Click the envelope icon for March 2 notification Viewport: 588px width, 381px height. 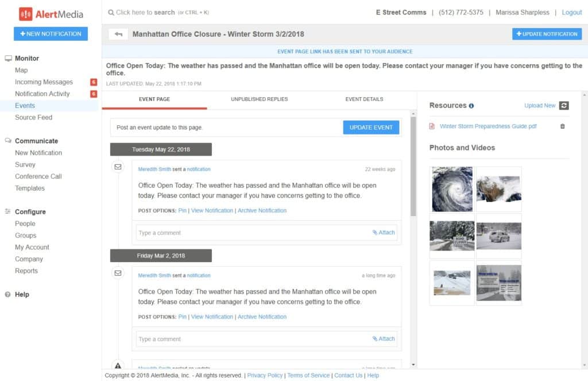pos(118,273)
